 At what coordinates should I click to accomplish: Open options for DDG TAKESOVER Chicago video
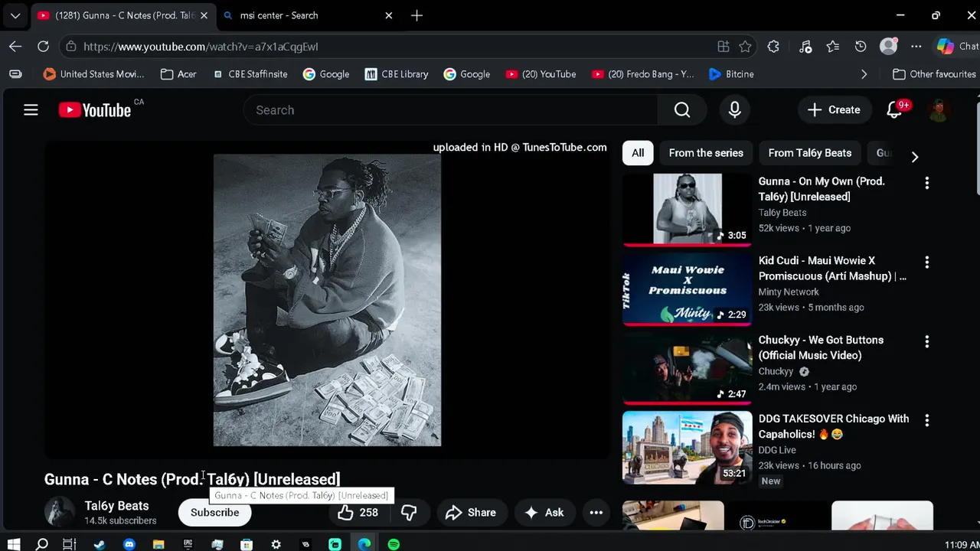point(926,421)
